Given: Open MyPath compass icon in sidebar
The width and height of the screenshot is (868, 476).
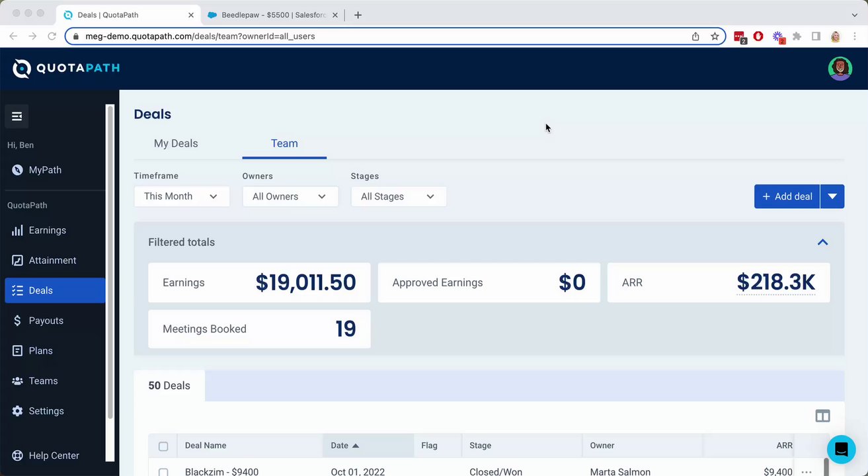Looking at the screenshot, I should (17, 170).
